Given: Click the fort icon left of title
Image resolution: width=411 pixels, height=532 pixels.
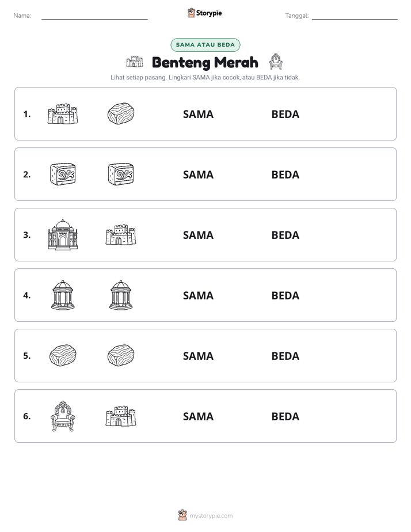Looking at the screenshot, I should click(135, 62).
